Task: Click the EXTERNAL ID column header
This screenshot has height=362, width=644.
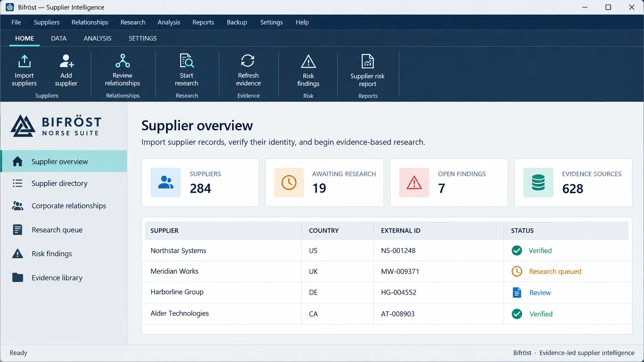Action: (401, 230)
